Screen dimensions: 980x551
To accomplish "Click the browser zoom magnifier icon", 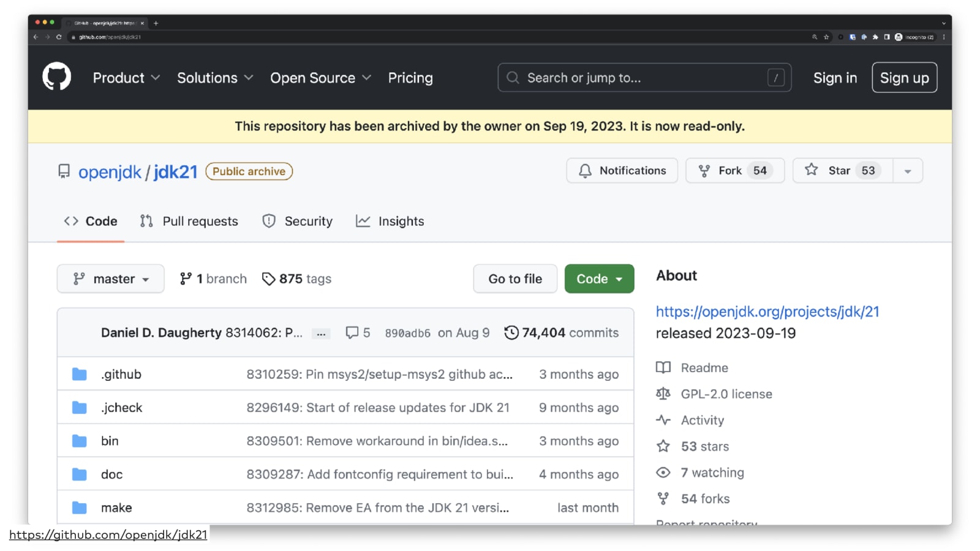I will coord(815,37).
